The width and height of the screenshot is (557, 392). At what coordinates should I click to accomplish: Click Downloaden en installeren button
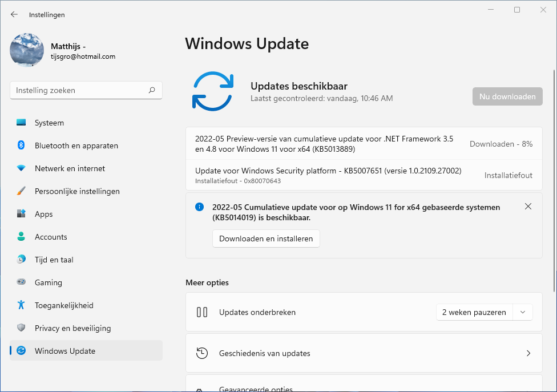tap(266, 239)
